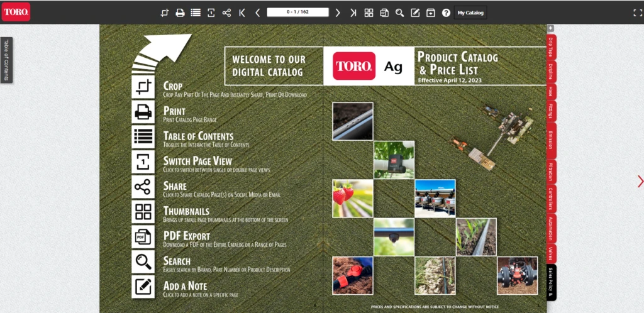Image resolution: width=644 pixels, height=313 pixels.
Task: Open the Fittings section tab
Action: pos(551,111)
